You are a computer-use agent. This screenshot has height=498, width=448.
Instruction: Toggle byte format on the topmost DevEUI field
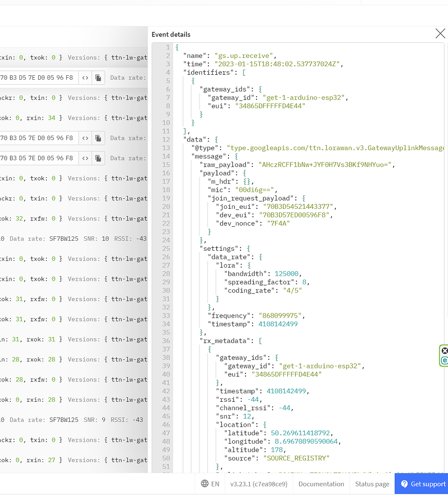tap(85, 78)
